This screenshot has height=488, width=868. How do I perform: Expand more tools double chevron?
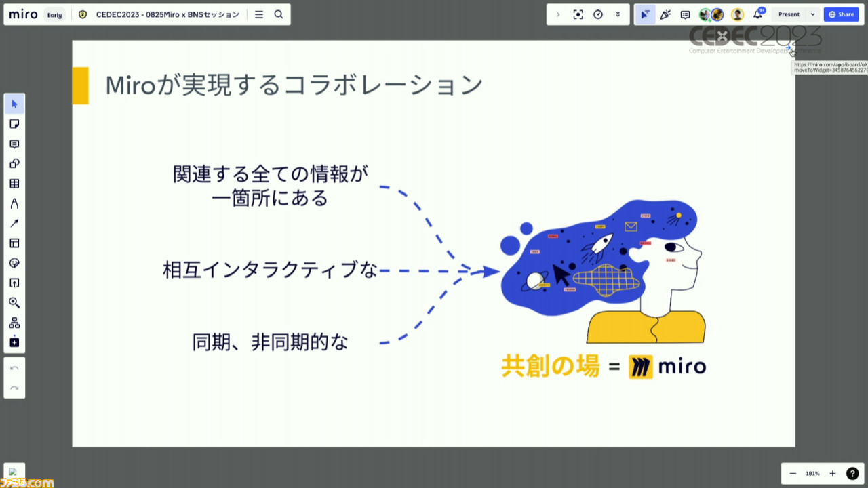pyautogui.click(x=618, y=14)
